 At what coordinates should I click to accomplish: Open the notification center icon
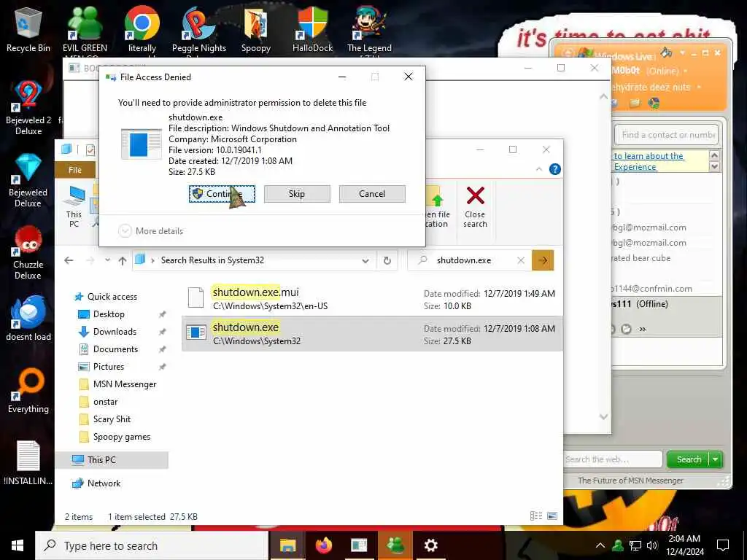pos(723,545)
